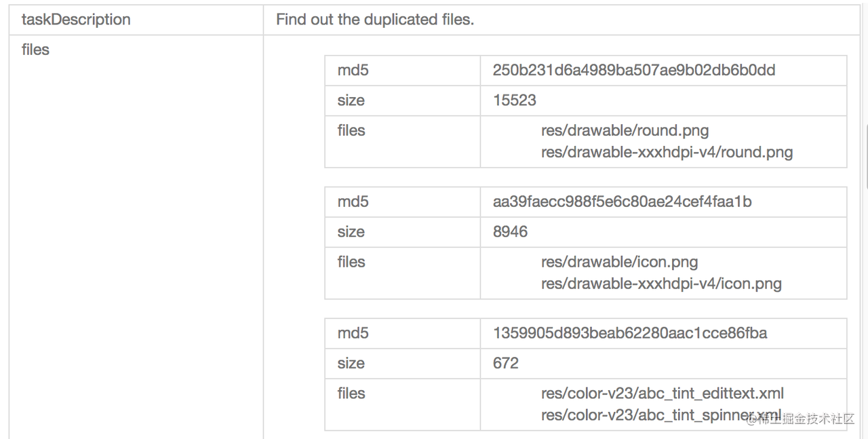This screenshot has width=868, height=439.
Task: Click the size value 8946
Action: click(510, 231)
